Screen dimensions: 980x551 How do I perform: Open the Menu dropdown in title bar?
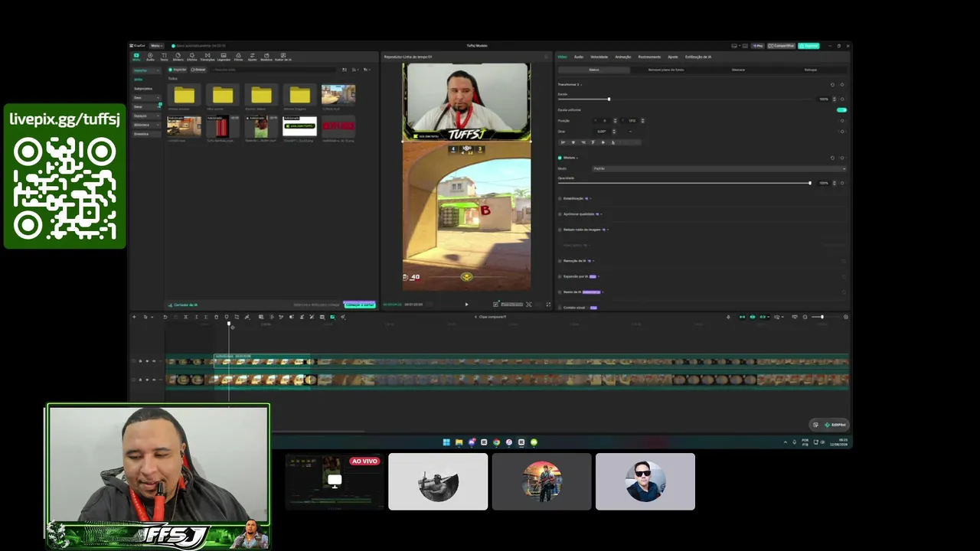pos(155,46)
